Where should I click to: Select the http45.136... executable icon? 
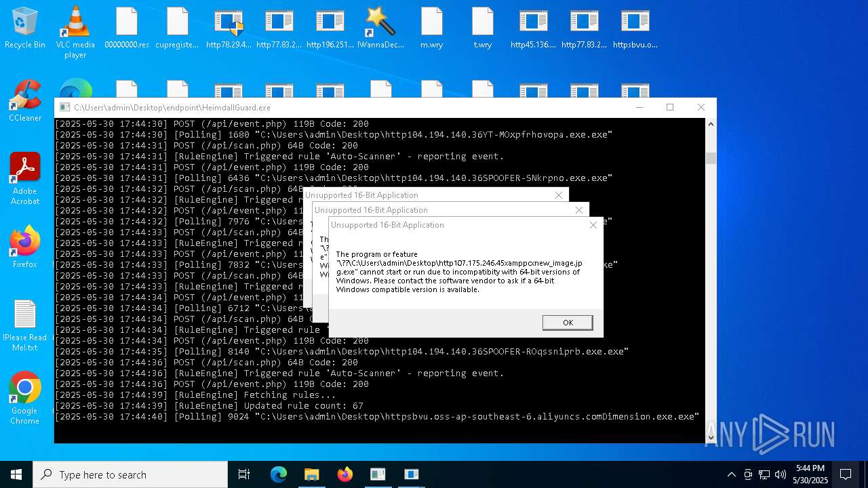click(533, 28)
